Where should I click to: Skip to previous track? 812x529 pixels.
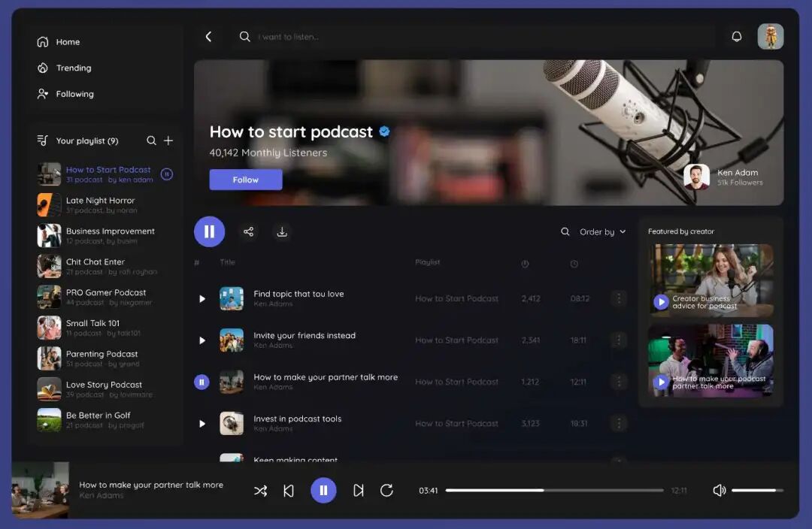289,490
